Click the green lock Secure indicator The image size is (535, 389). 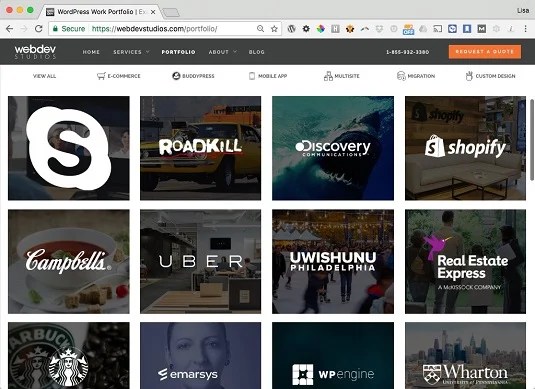coord(69,29)
